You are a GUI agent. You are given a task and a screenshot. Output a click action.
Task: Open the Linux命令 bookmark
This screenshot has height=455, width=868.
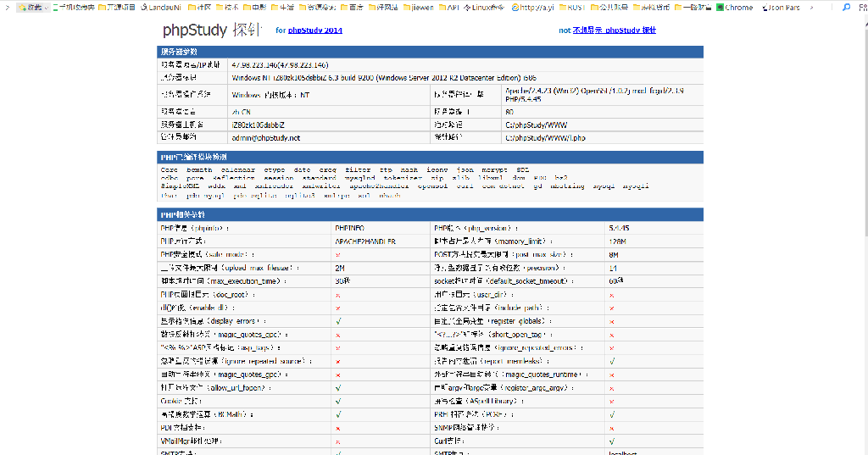[484, 7]
